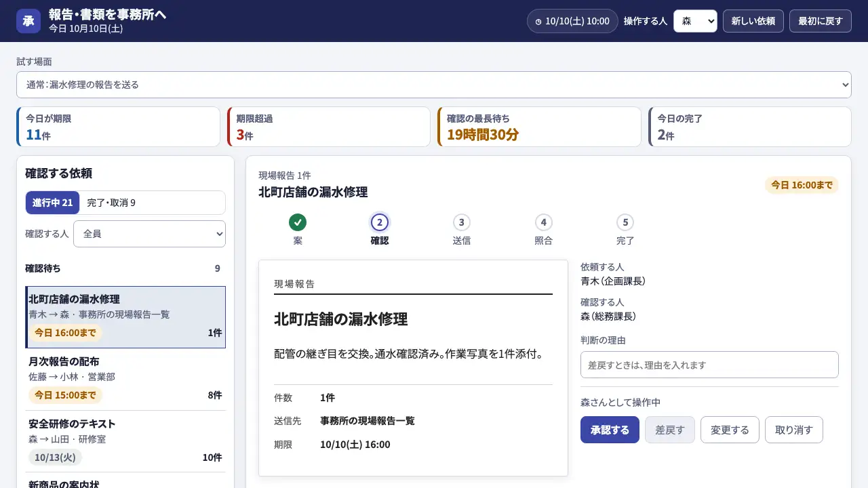Click the 今日 15:00まで deadline badge
This screenshot has height=488, width=868.
click(65, 395)
